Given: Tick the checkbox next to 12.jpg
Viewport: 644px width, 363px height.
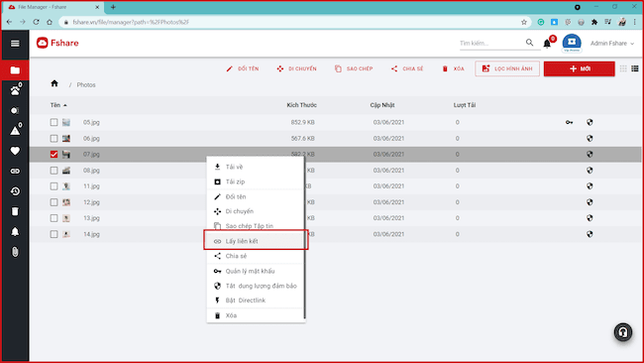Looking at the screenshot, I should coord(54,202).
